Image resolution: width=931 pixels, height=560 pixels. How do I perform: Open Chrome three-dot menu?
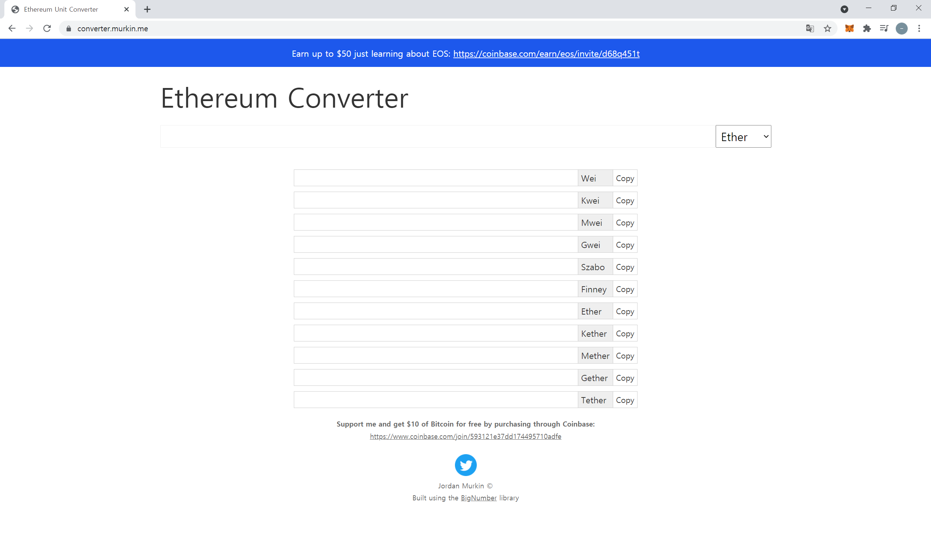coord(919,28)
